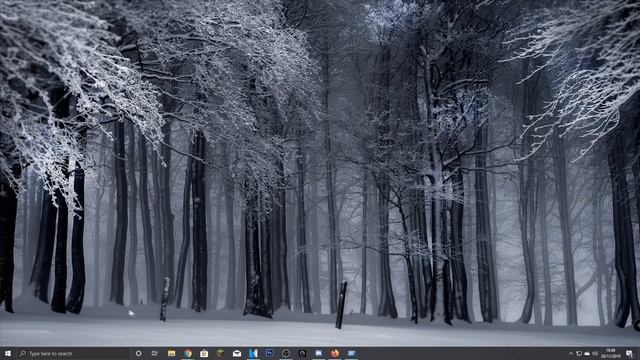
Task: Open the volume tray icon
Action: click(595, 353)
